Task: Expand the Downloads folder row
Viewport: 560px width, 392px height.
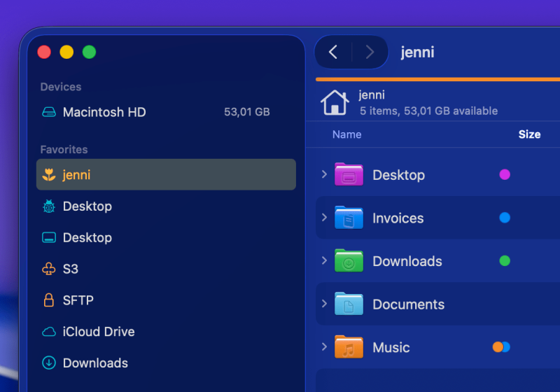Action: [324, 260]
